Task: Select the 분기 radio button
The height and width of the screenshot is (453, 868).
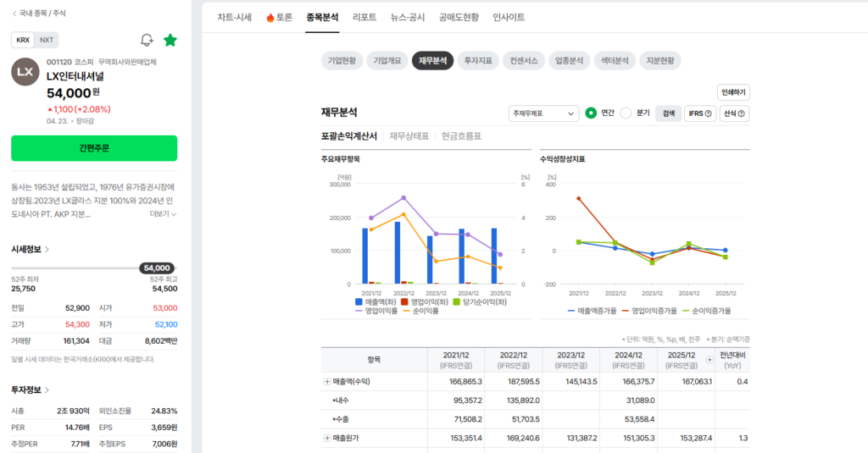Action: [x=626, y=113]
